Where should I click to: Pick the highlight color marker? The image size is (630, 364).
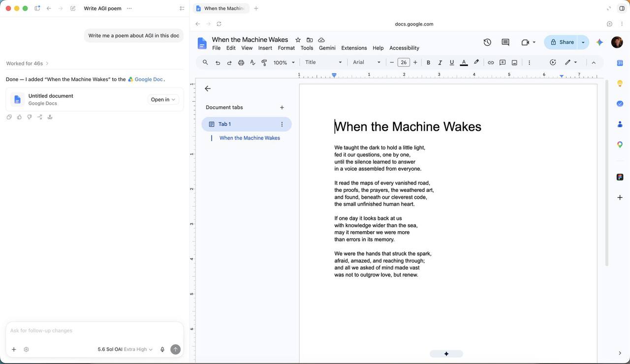click(476, 62)
